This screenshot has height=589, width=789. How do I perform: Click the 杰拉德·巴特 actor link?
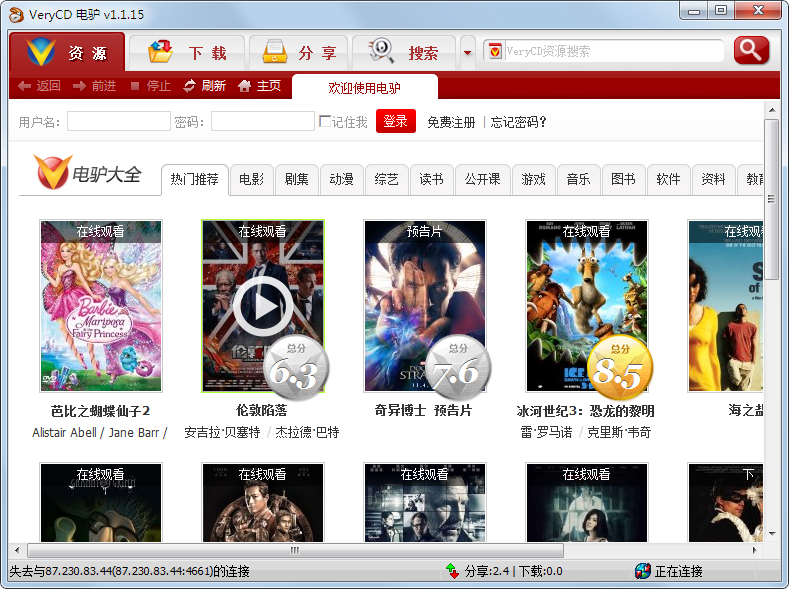[307, 433]
